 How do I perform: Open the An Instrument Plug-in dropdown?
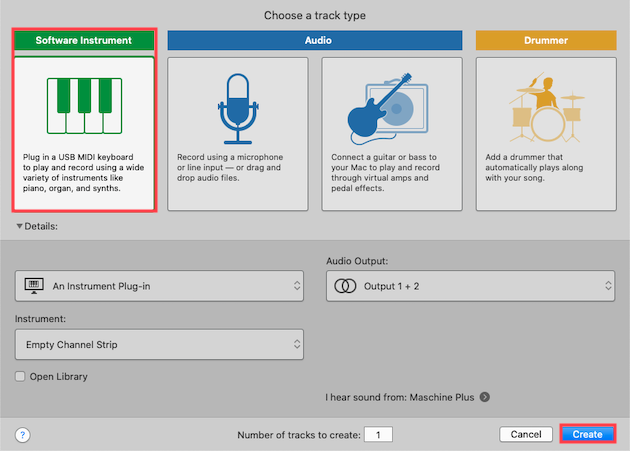159,286
